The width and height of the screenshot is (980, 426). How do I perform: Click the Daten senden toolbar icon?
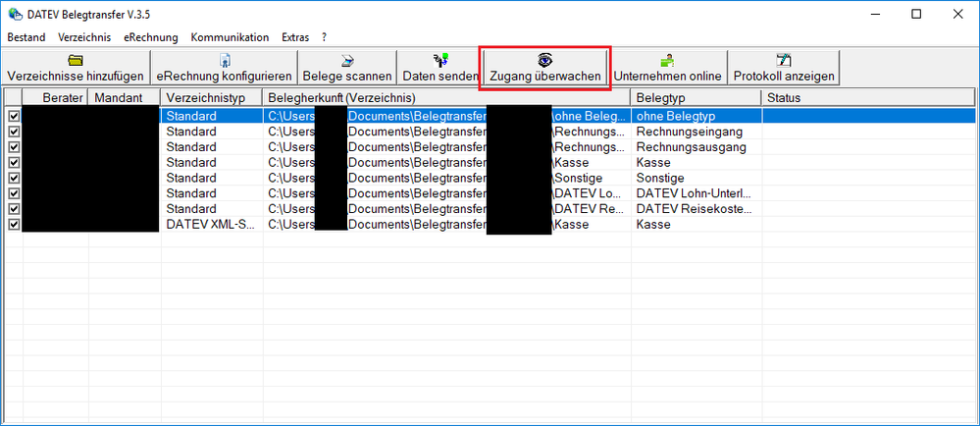click(x=439, y=60)
